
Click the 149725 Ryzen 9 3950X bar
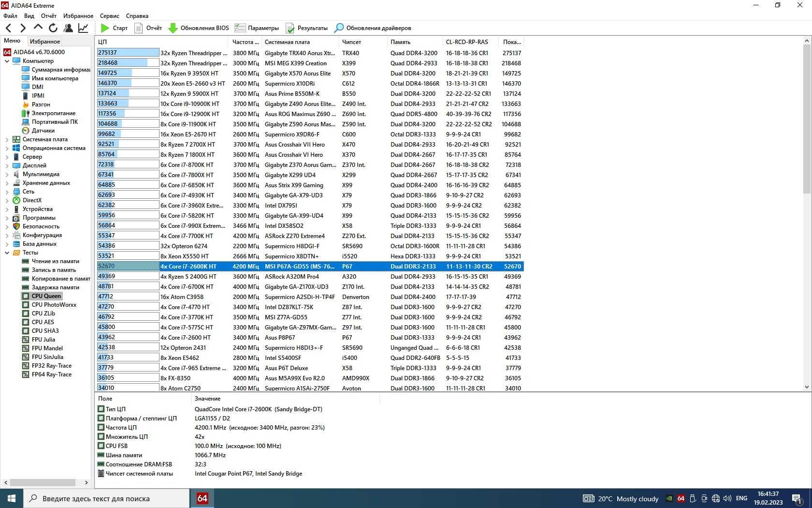click(x=128, y=73)
